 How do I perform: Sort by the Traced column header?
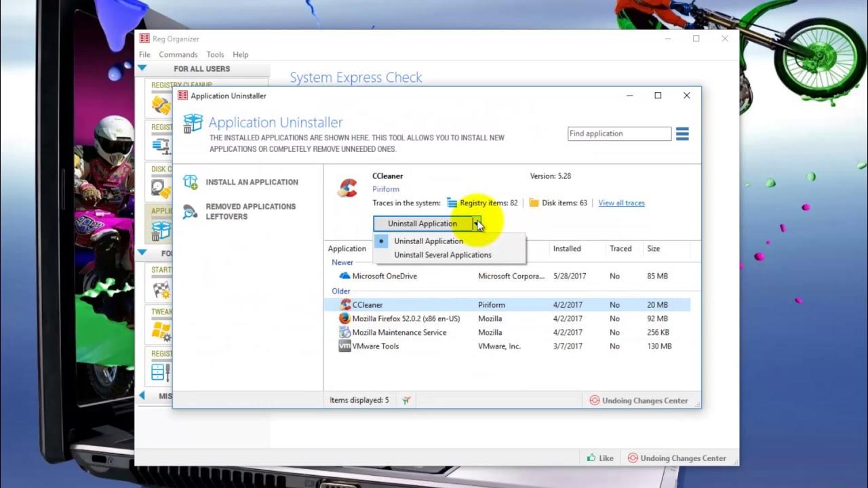click(x=620, y=249)
